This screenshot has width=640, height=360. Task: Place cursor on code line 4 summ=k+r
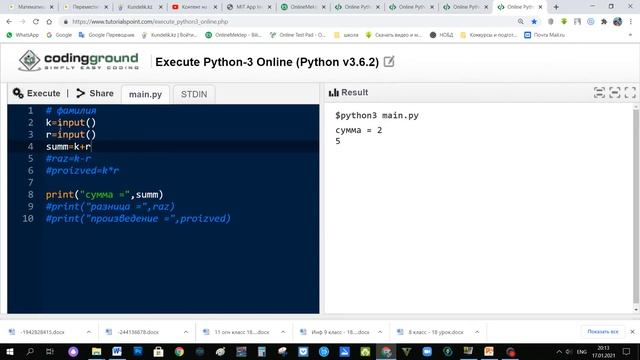coord(69,147)
